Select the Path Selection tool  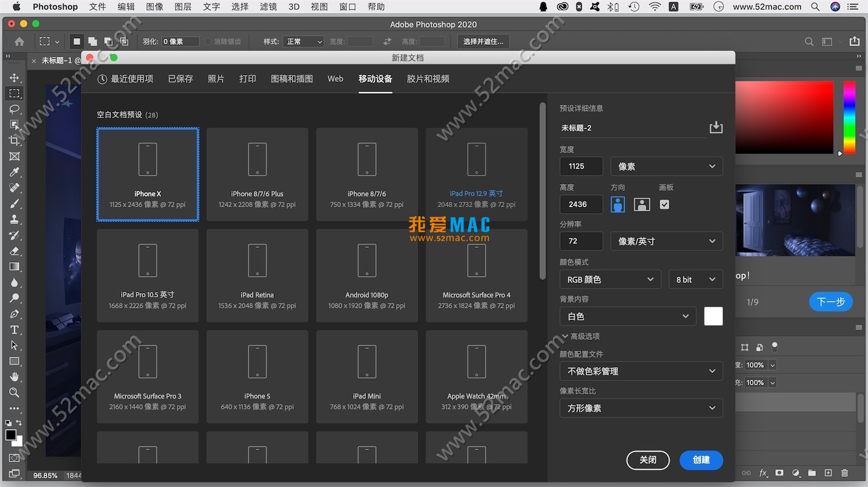[x=15, y=345]
